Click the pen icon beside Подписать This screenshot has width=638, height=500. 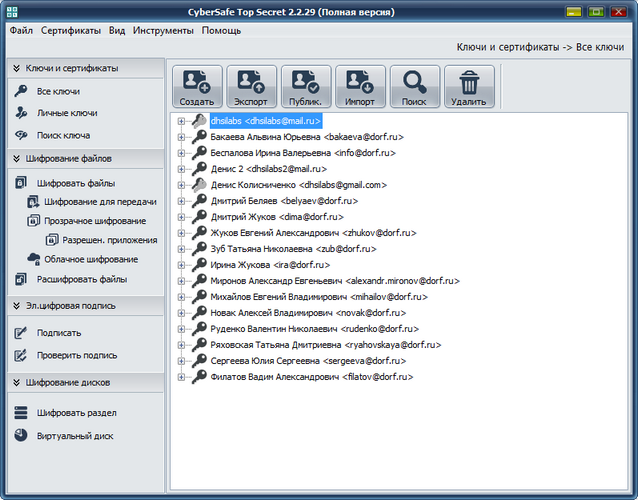(21, 332)
